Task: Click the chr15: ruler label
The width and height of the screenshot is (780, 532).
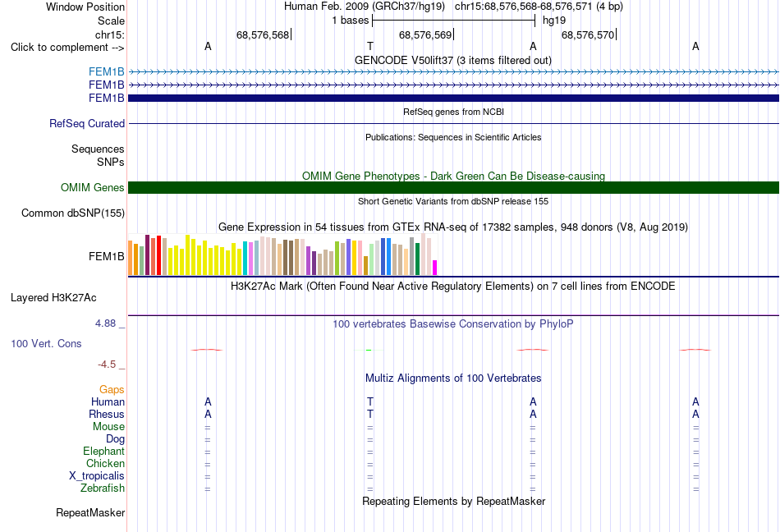Action: click(110, 34)
